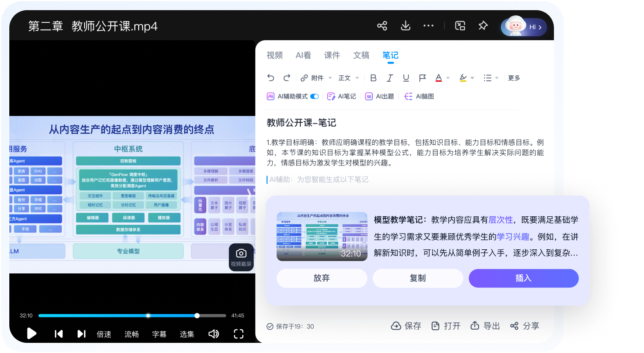Open the 选集 episode list
The width and height of the screenshot is (644, 353).
[187, 334]
